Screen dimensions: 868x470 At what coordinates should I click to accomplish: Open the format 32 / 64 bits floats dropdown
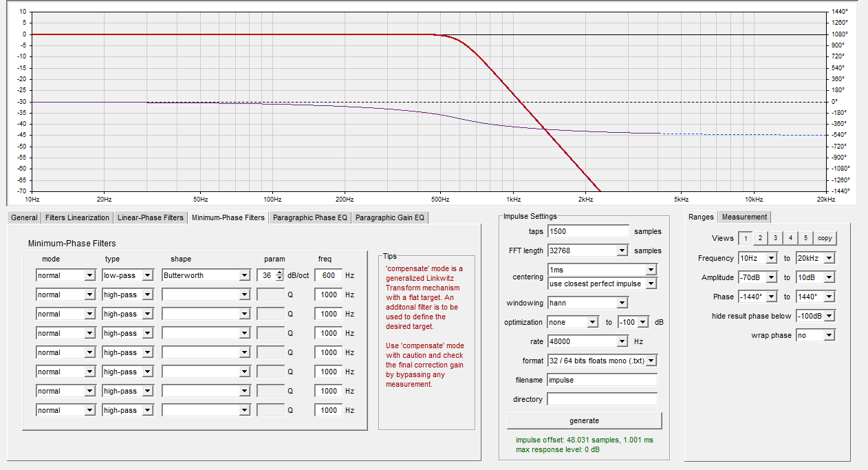(x=603, y=361)
